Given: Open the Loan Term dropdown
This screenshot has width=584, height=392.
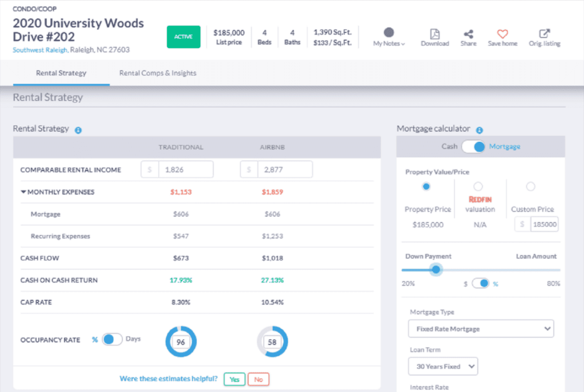Looking at the screenshot, I should pos(443,366).
